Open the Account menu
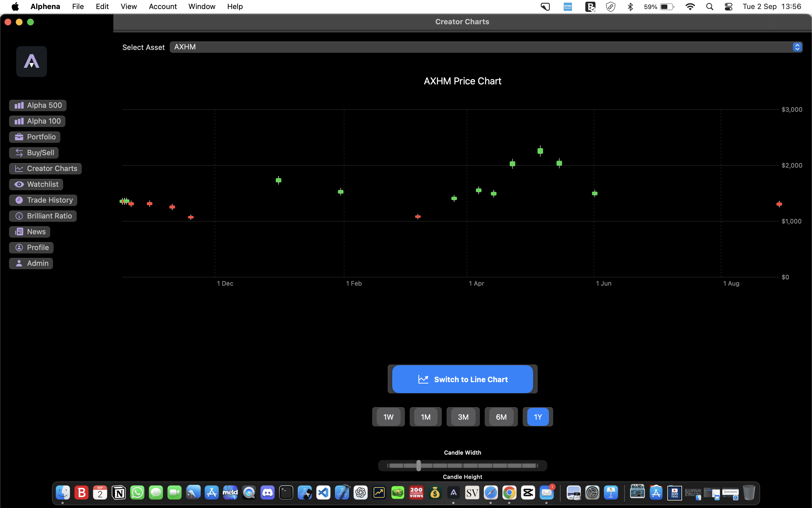Viewport: 812px width, 508px height. [x=163, y=6]
